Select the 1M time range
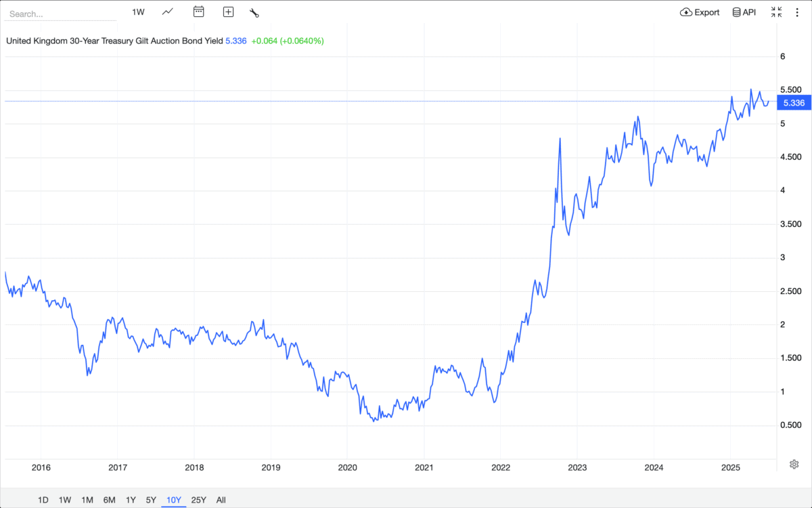The image size is (812, 508). pos(87,500)
